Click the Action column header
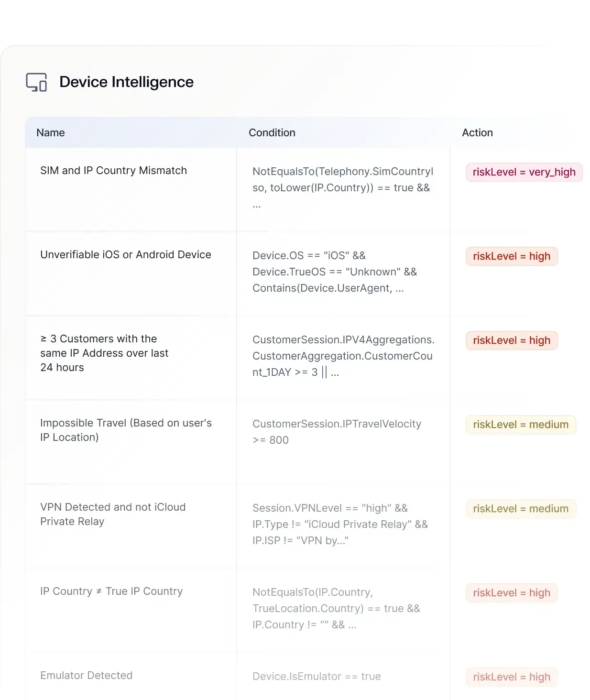This screenshot has height=700, width=590. (x=477, y=132)
